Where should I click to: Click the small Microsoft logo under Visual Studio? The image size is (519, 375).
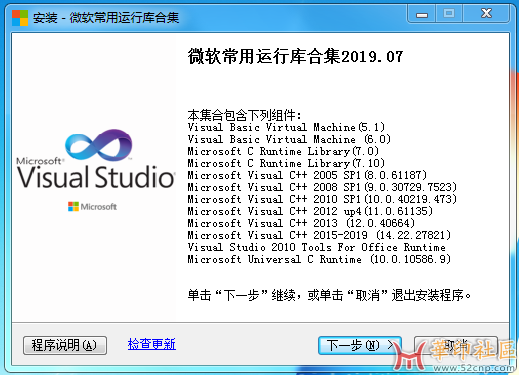pos(92,207)
